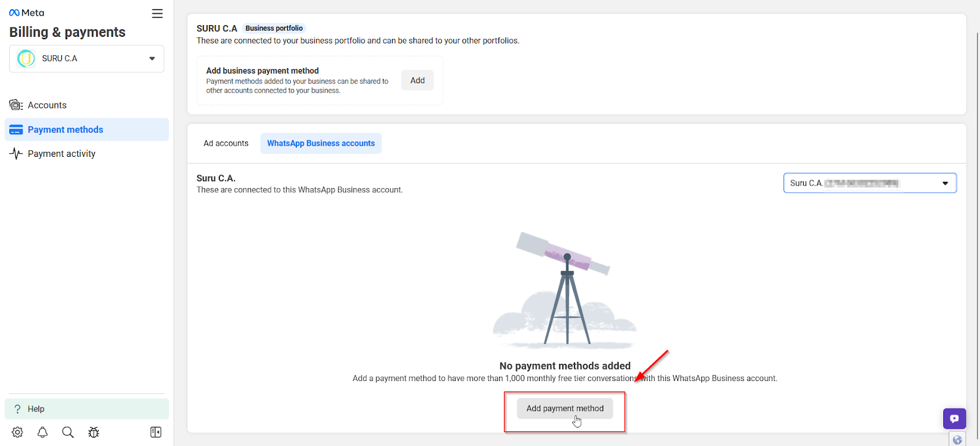Toggle the sidebar collapse panel icon
This screenshot has height=446, width=980.
(156, 433)
